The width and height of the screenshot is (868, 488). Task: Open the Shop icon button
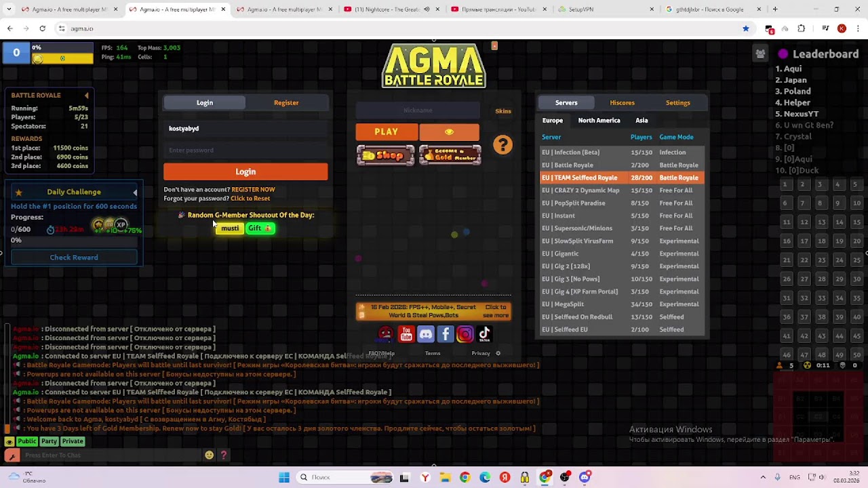[x=385, y=155]
